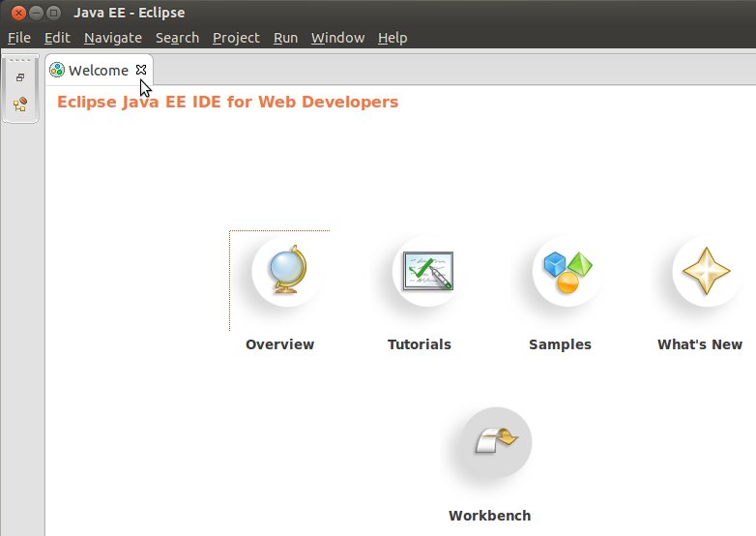The image size is (756, 536).
Task: Click the Welcome tab's Eclipse icon
Action: [57, 70]
